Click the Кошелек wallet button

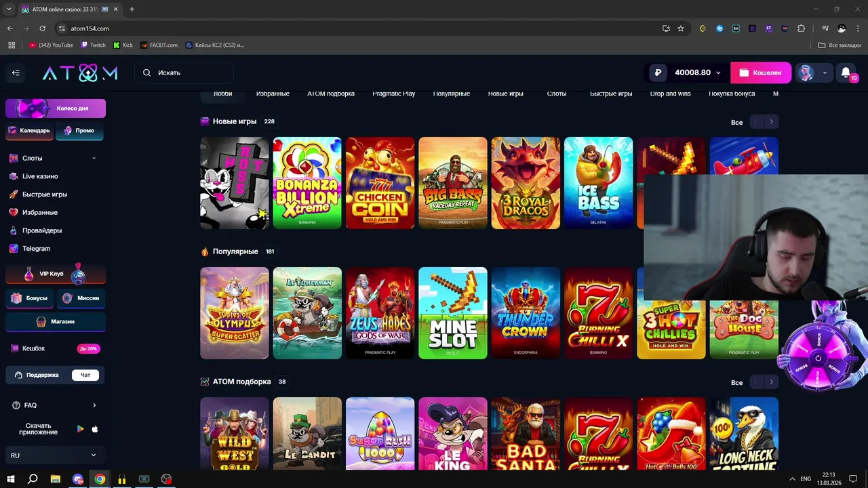[x=760, y=73]
